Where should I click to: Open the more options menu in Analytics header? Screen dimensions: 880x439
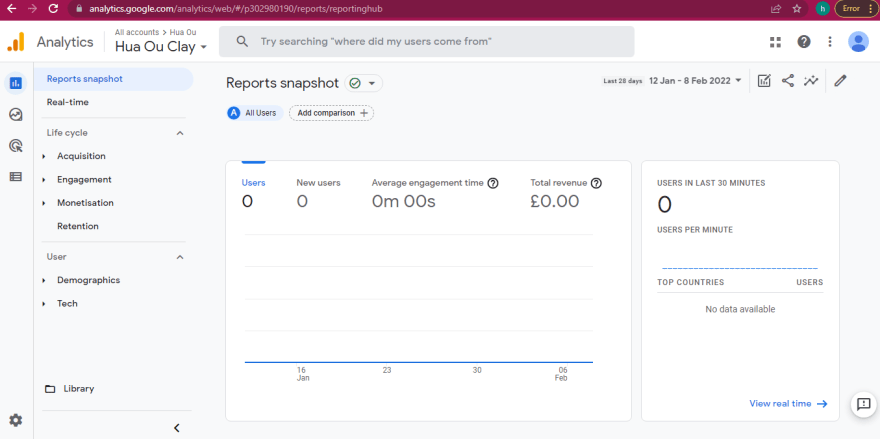pyautogui.click(x=830, y=42)
